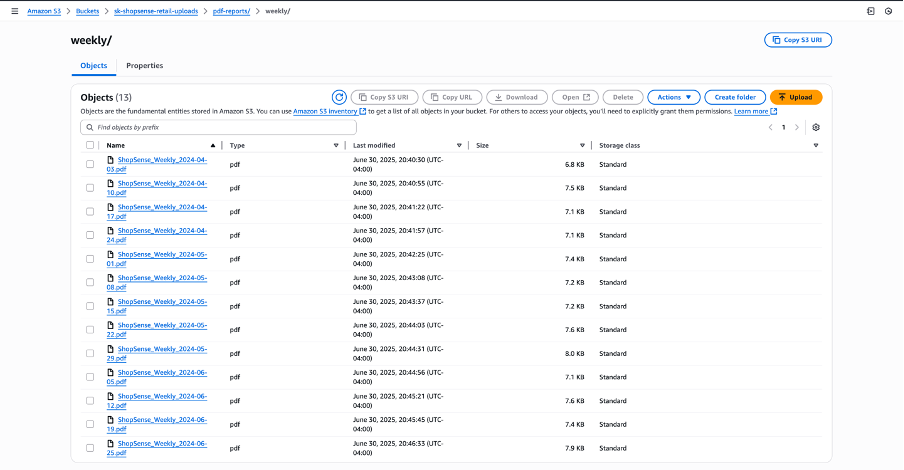Sort by Type column arrow

pos(336,145)
